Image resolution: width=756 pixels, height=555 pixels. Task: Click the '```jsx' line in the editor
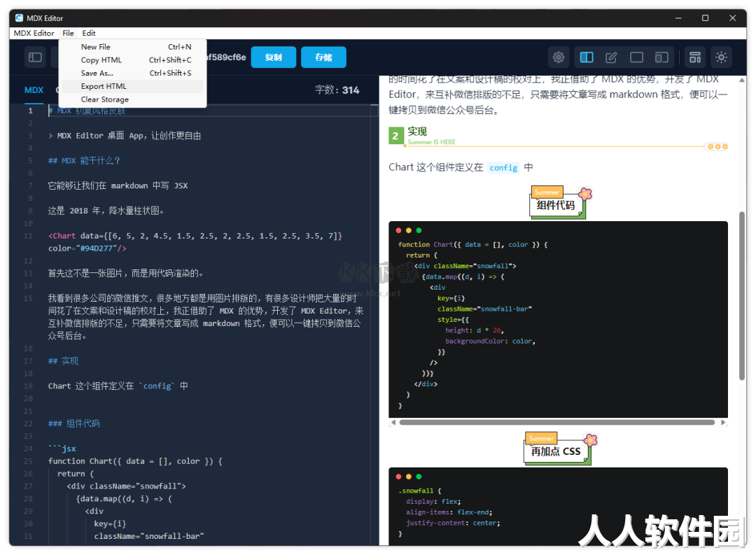(62, 449)
